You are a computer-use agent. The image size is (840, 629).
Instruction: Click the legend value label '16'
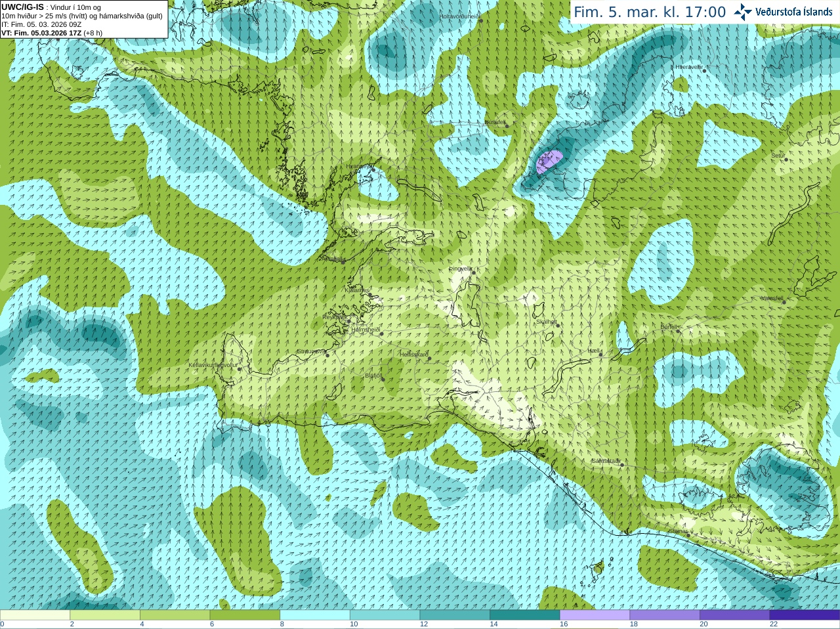click(x=564, y=624)
